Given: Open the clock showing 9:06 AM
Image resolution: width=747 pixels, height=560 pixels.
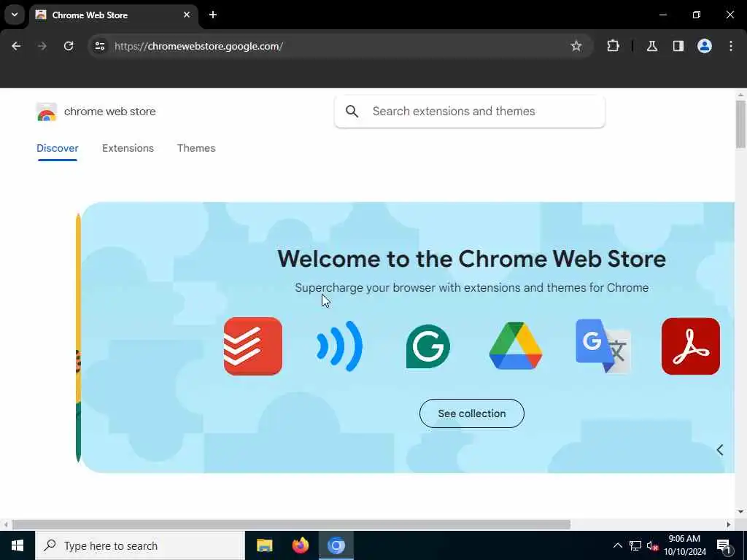Looking at the screenshot, I should [684, 545].
